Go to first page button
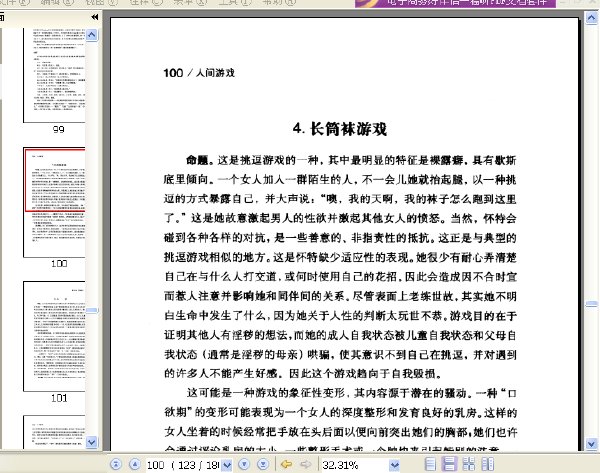This screenshot has height=473, width=600. pos(116,465)
